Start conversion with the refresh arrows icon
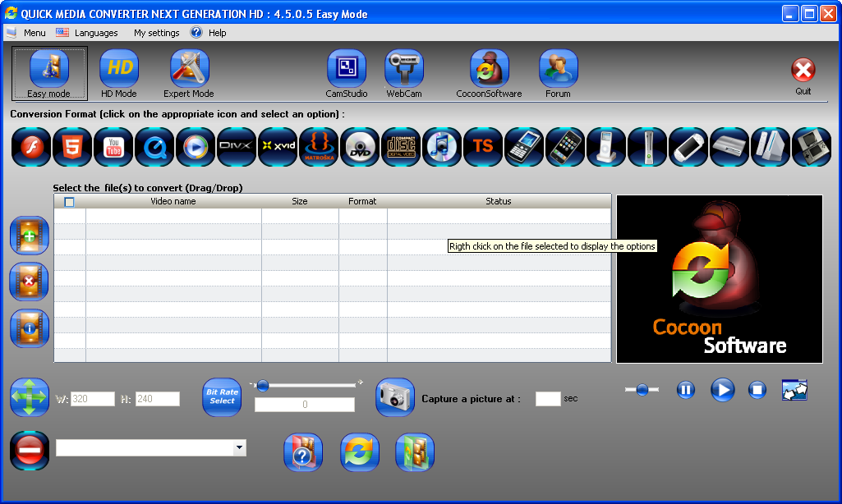 (360, 452)
